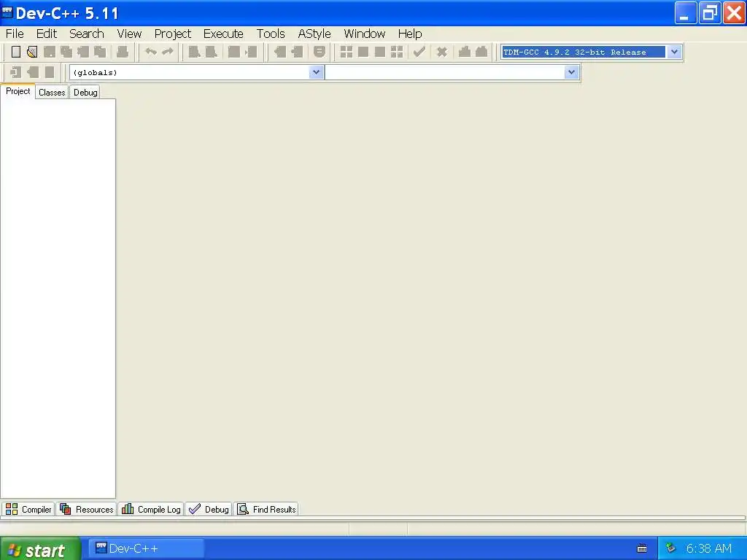The height and width of the screenshot is (560, 747).
Task: Expand the (globals) scope dropdown
Action: (316, 72)
